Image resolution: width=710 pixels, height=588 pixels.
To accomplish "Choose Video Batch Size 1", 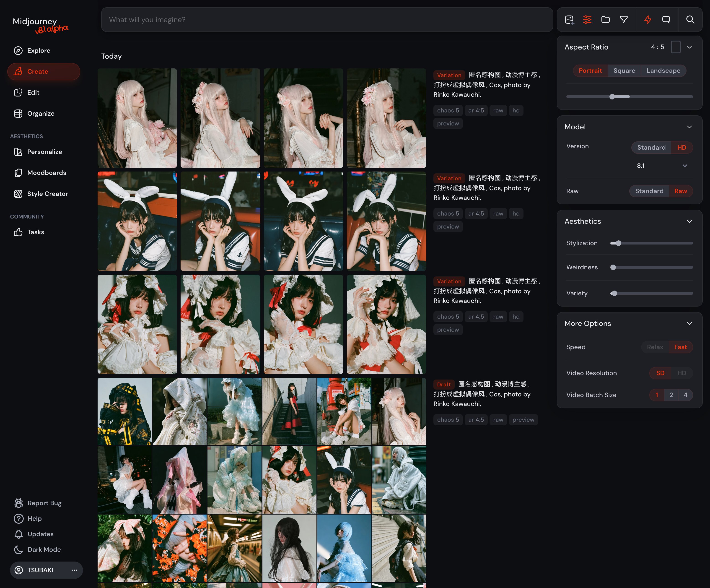I will pos(657,395).
